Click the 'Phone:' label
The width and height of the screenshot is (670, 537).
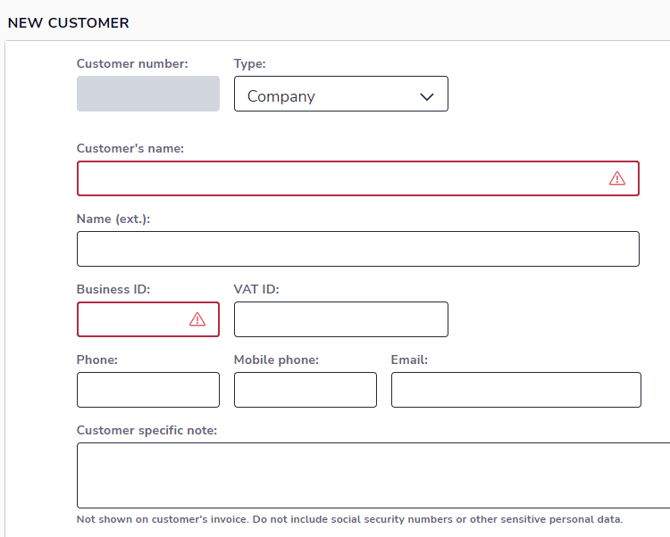(x=97, y=360)
